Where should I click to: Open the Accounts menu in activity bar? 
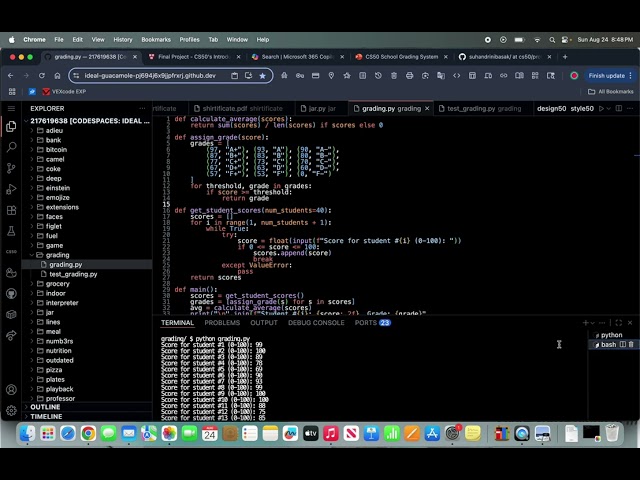coord(11,390)
